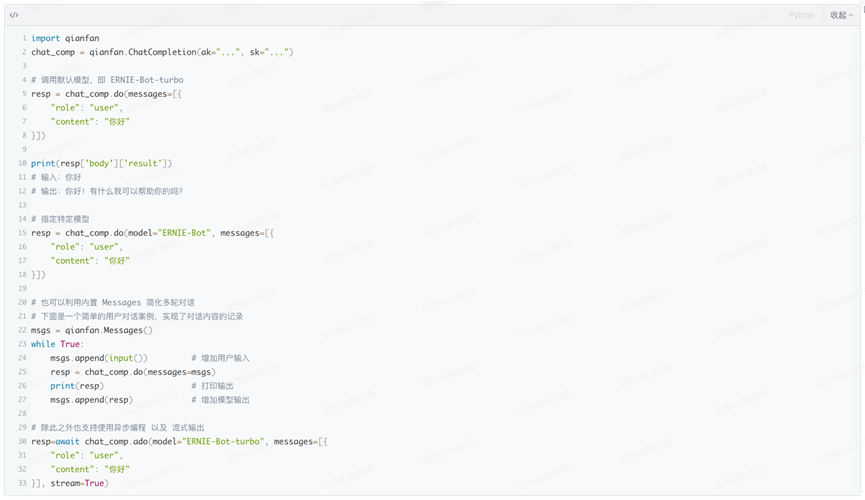Image resolution: width=865 pixels, height=500 pixels.
Task: Click the comment mentioning ERNIE-Bot-turbo default model
Action: pyautogui.click(x=107, y=80)
